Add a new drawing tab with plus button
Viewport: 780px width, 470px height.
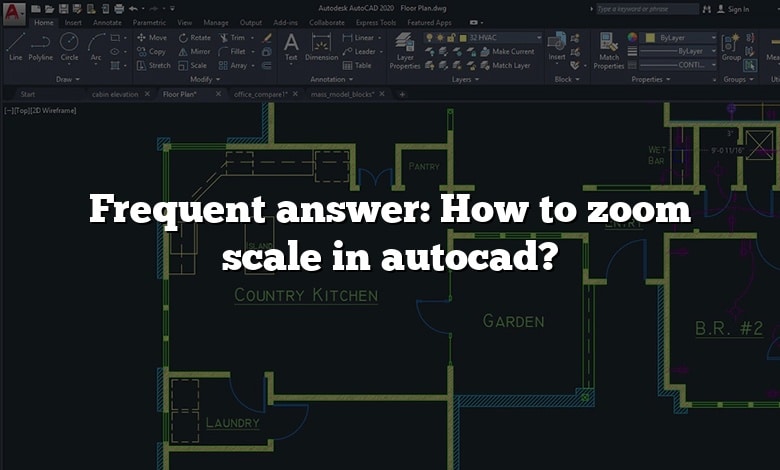(x=402, y=94)
